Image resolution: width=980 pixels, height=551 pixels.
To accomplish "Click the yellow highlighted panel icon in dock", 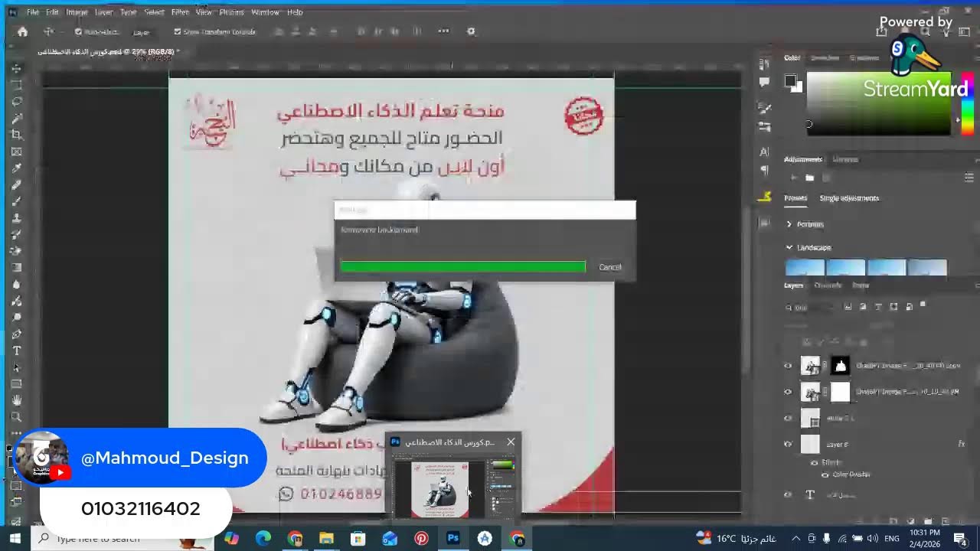I will point(764,197).
